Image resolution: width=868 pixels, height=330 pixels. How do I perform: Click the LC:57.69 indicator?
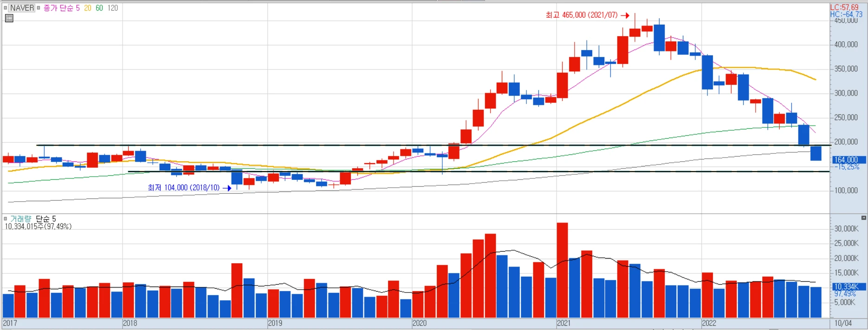(x=844, y=7)
